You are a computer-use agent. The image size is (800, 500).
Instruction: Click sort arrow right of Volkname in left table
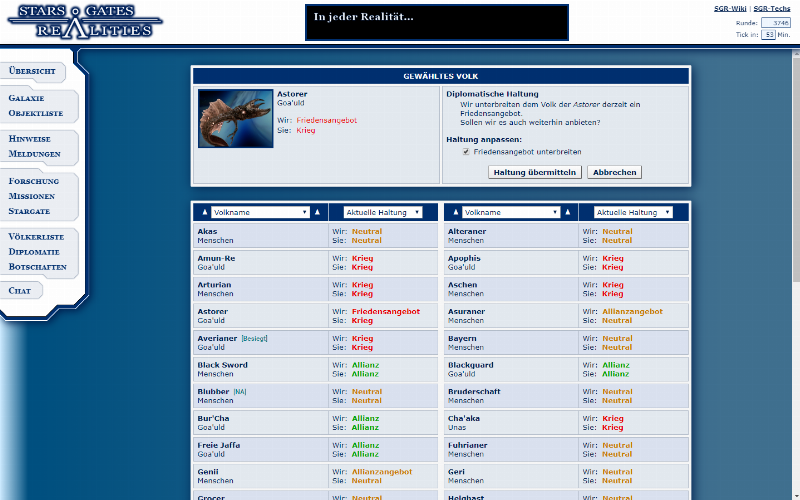[318, 212]
